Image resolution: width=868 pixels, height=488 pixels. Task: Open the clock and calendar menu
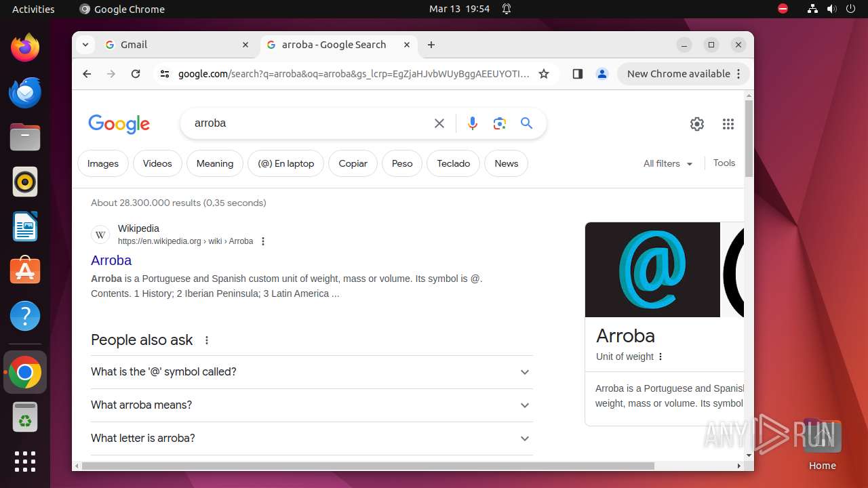[x=459, y=9]
